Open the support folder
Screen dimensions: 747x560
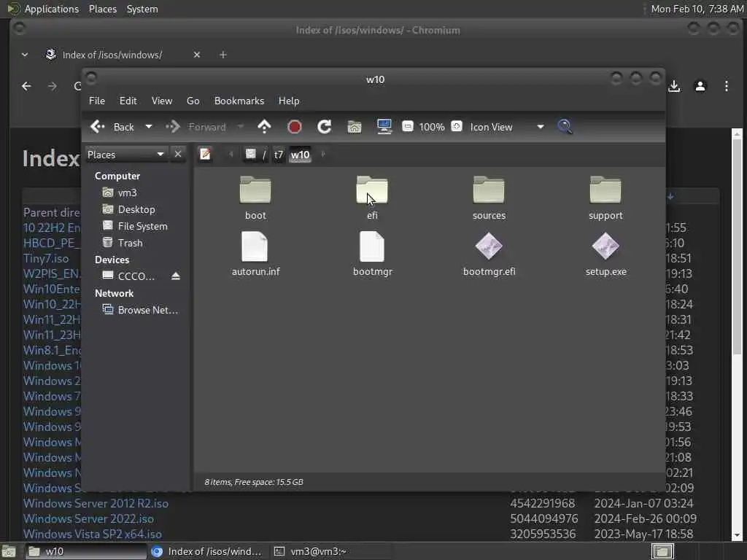pyautogui.click(x=605, y=198)
